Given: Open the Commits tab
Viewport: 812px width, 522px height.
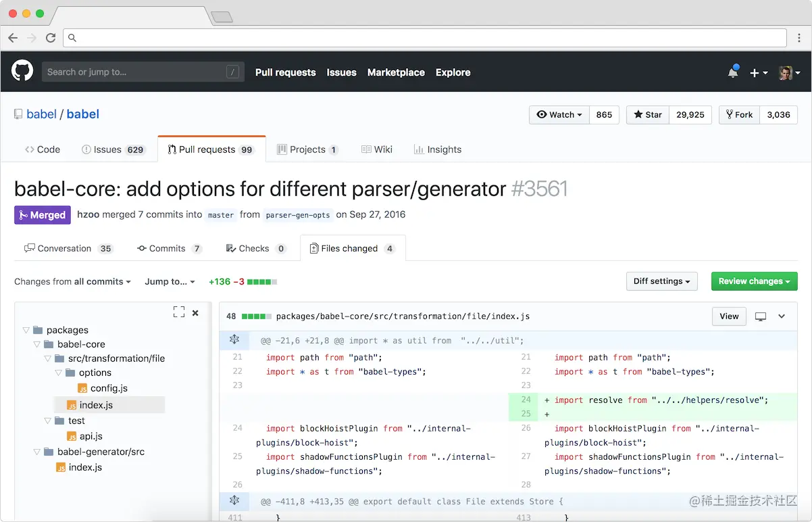Looking at the screenshot, I should point(170,248).
